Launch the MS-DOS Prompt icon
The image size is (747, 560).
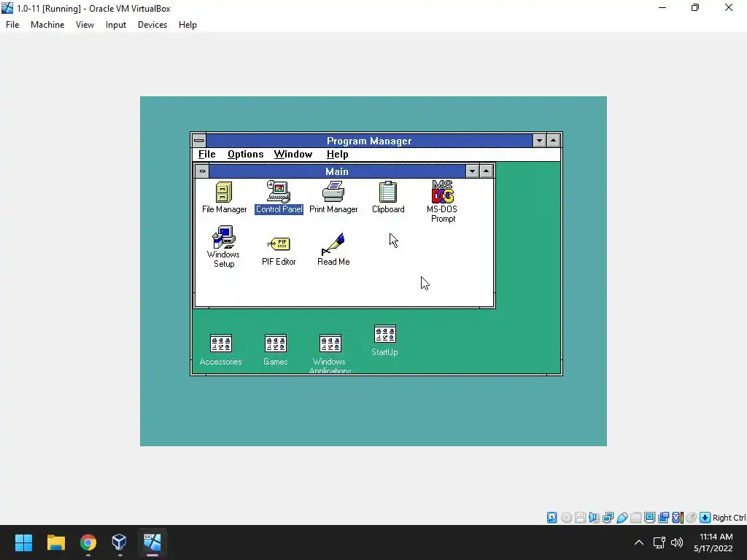click(443, 201)
